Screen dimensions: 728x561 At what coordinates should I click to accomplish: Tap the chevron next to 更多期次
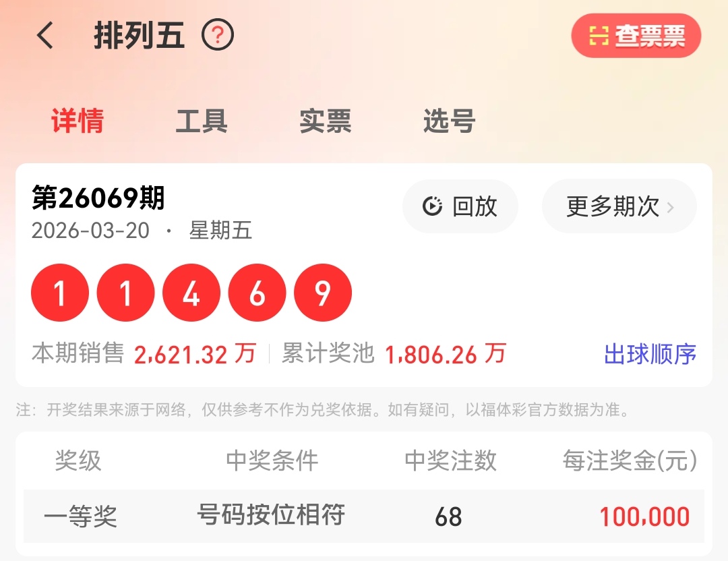click(670, 207)
